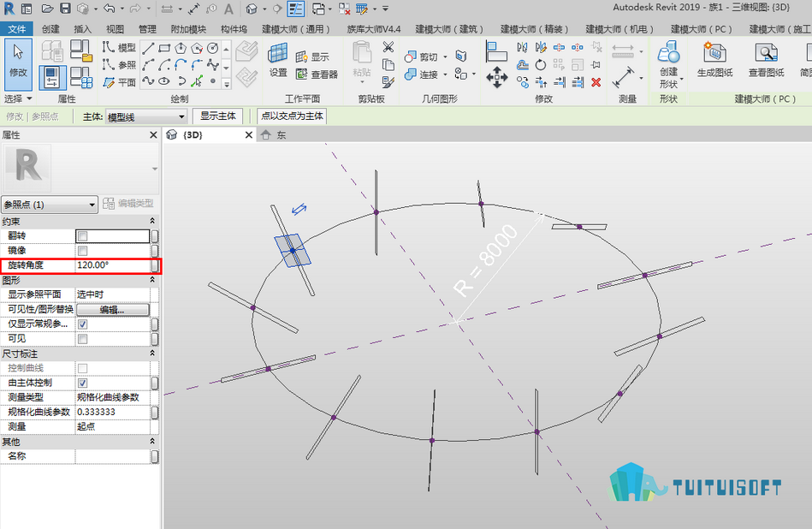Delete the selection with the red X
812x529 pixels.
click(x=596, y=82)
